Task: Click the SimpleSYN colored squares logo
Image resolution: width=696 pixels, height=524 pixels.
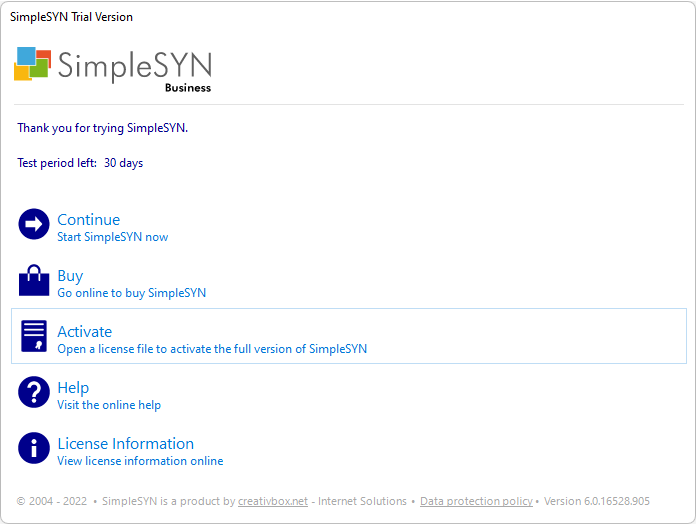Action: tap(32, 64)
